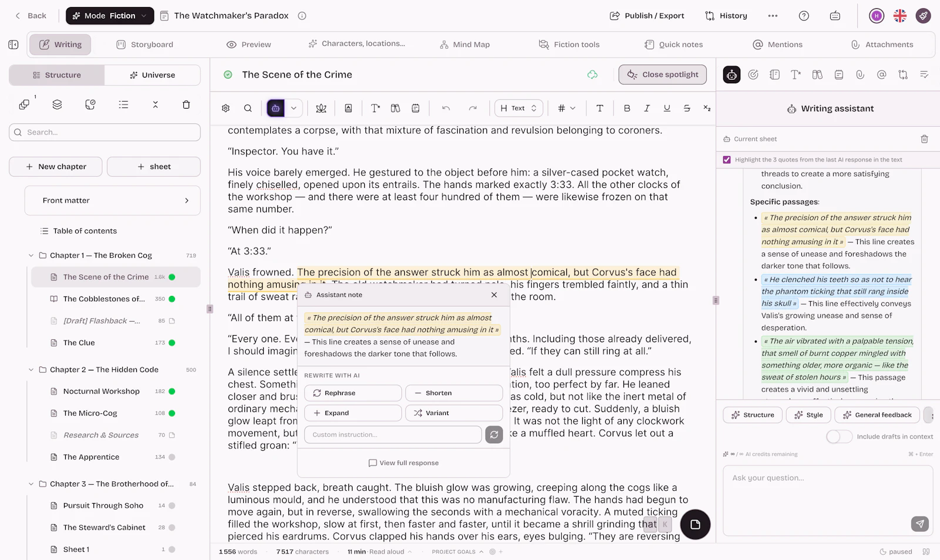The width and height of the screenshot is (940, 560).
Task: Click the cloud sync status icon
Action: pos(592,75)
